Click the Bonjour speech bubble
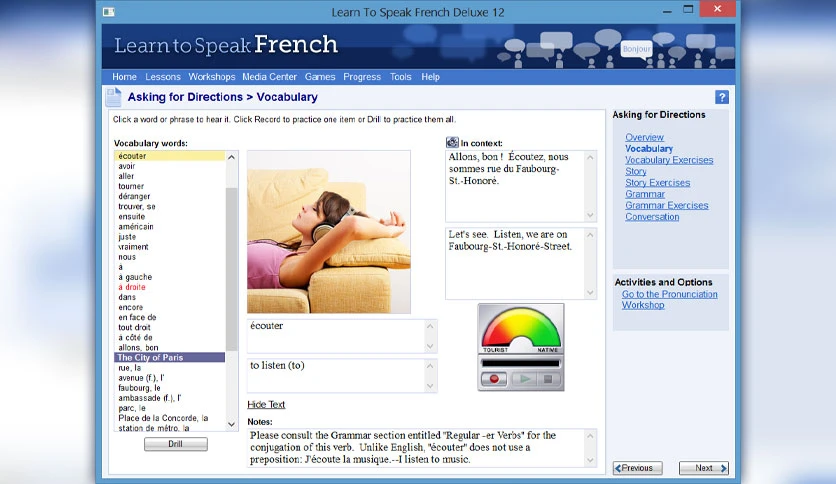Screen dimensions: 836x484 pyautogui.click(x=637, y=49)
